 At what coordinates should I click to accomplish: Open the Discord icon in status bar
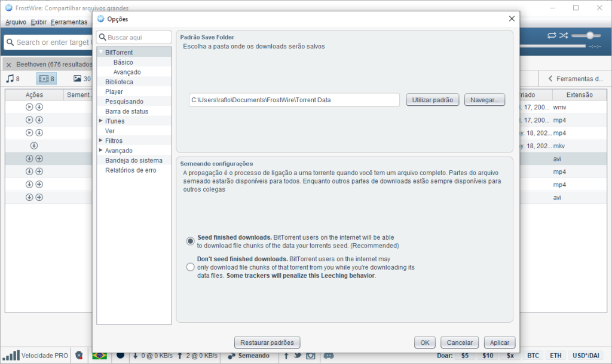point(328,354)
